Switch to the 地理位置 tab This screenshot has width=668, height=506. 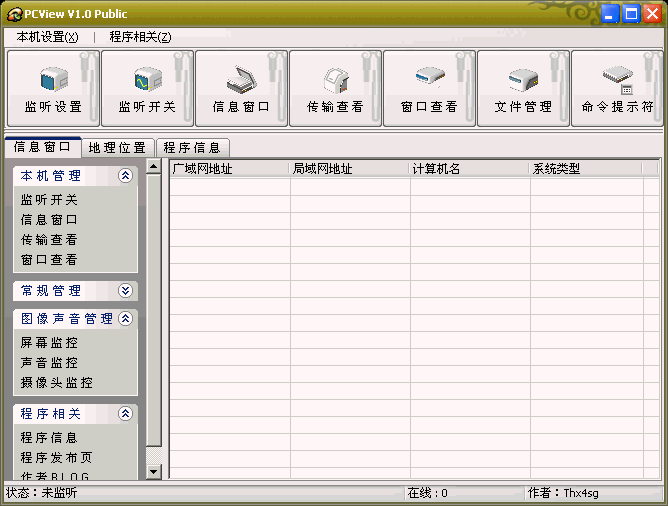pos(117,148)
